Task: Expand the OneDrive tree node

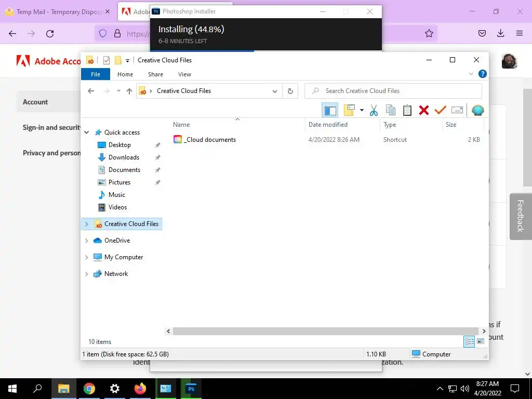Action: pyautogui.click(x=87, y=241)
